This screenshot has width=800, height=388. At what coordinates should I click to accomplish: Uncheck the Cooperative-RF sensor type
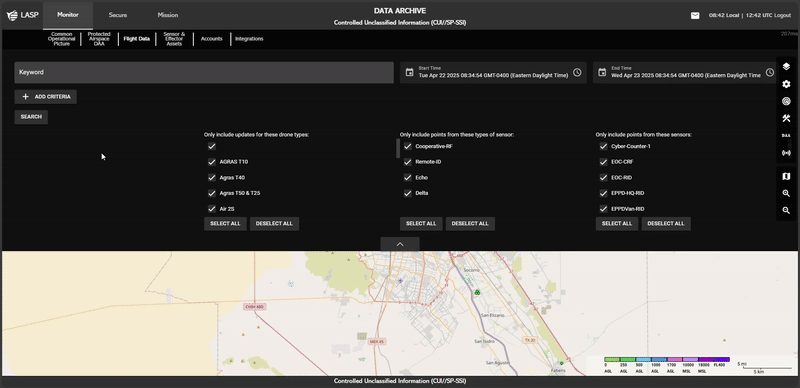coord(408,147)
